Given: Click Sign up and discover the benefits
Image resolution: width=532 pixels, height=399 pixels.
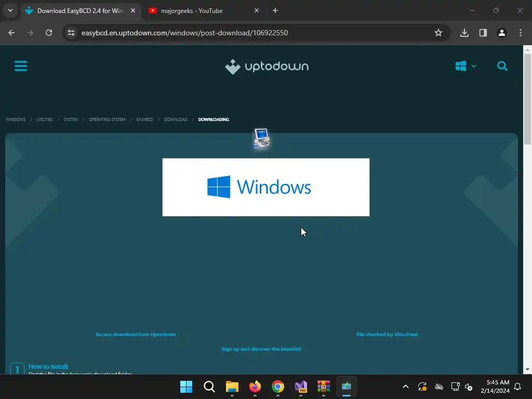Looking at the screenshot, I should [x=261, y=349].
